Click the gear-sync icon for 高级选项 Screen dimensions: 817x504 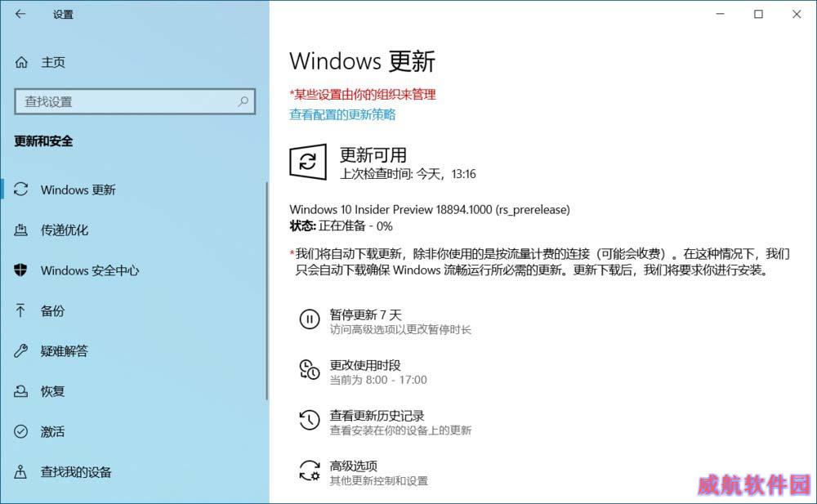tap(310, 471)
